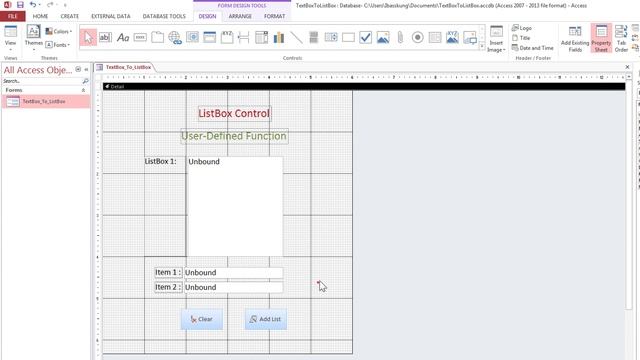640x360 pixels.
Task: Select the 'ListBox Control' title label
Action: click(234, 113)
